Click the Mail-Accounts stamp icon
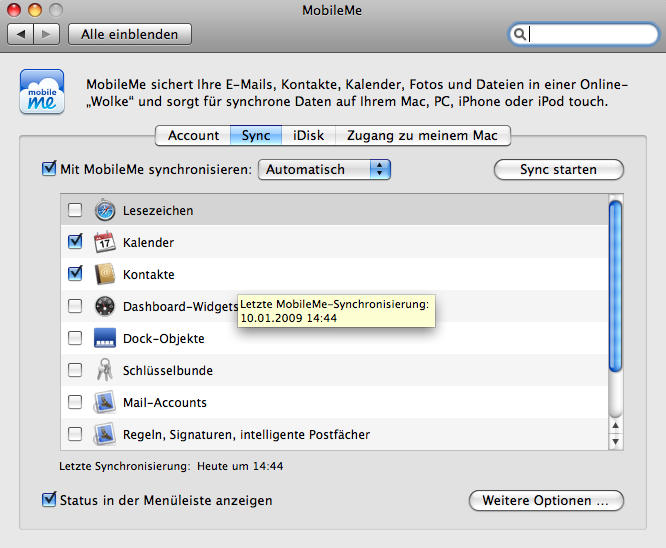The width and height of the screenshot is (666, 548). 105,402
